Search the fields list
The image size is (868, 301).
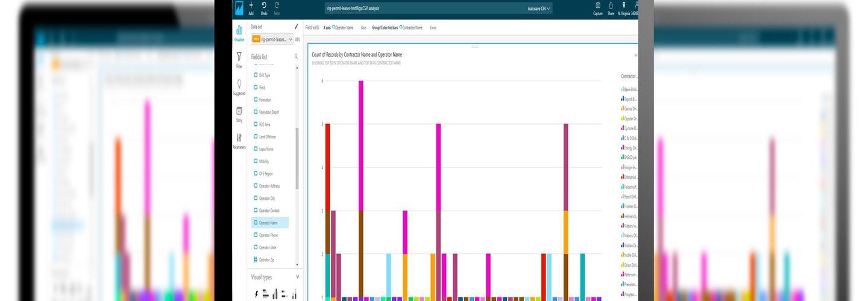296,56
